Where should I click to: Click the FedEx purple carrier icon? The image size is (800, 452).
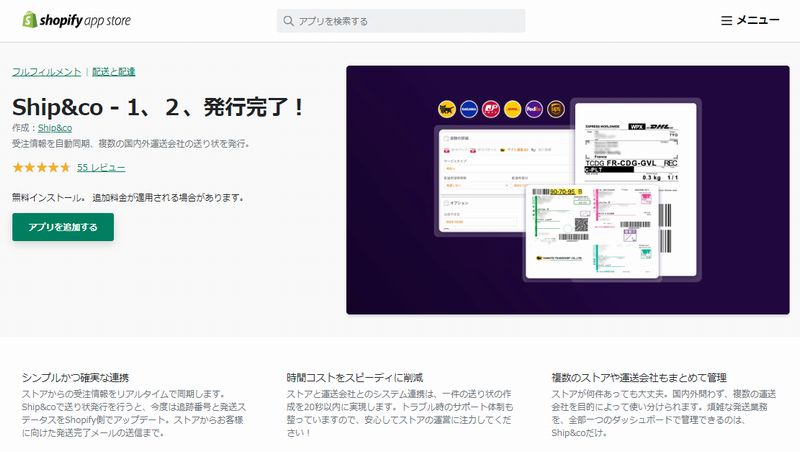534,109
